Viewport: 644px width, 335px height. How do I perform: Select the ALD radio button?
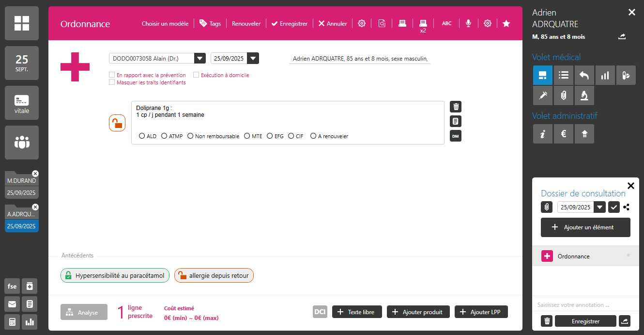142,136
